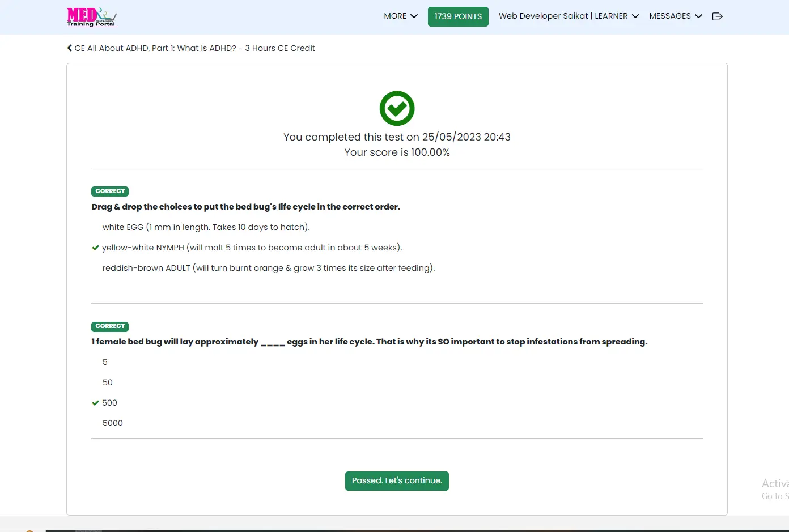The width and height of the screenshot is (789, 532).
Task: Click the female bed bug eggs question text
Action: [370, 342]
